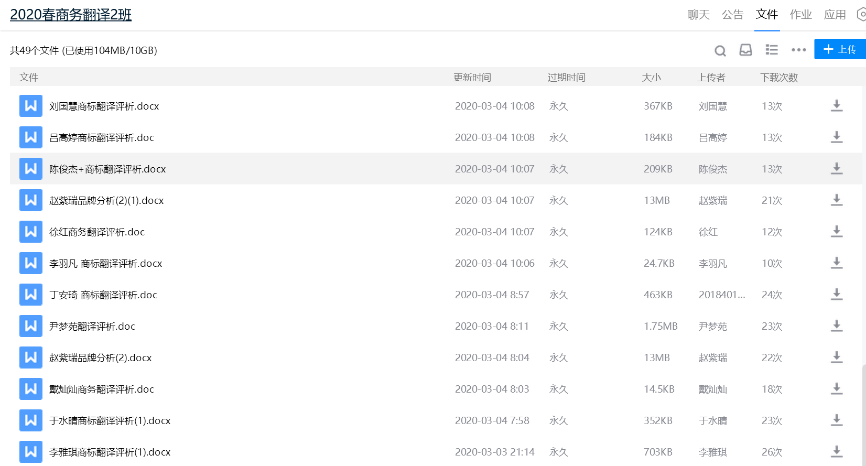The width and height of the screenshot is (866, 466).
Task: Open the group settings gear icon
Action: click(x=861, y=15)
